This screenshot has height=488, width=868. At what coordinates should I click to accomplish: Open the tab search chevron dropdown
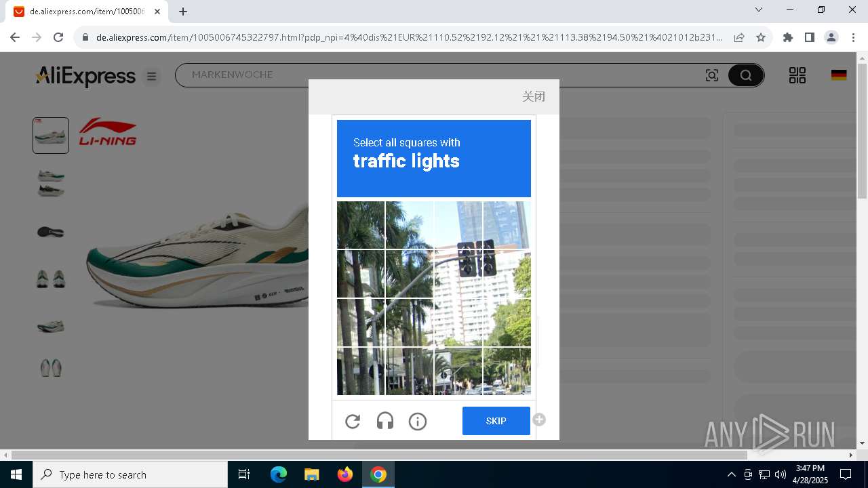click(759, 9)
